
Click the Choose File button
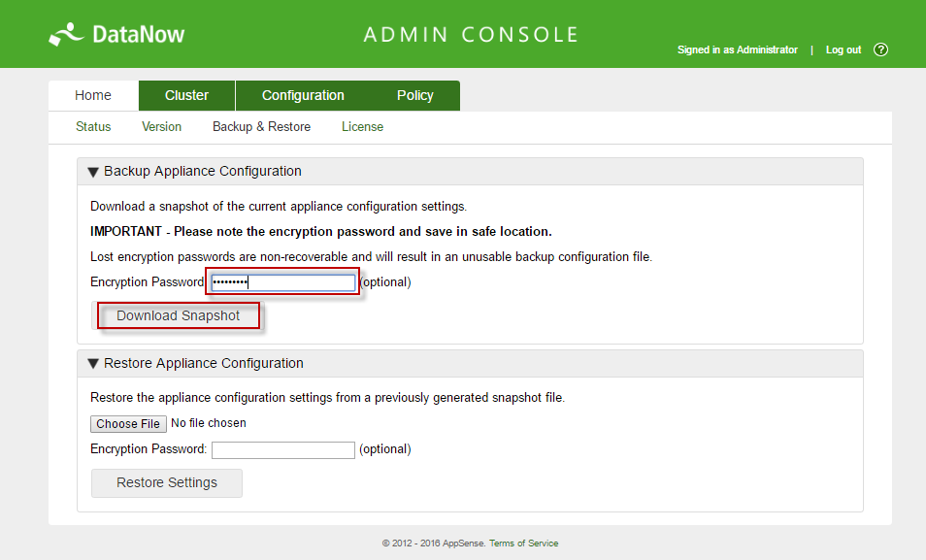tap(128, 424)
